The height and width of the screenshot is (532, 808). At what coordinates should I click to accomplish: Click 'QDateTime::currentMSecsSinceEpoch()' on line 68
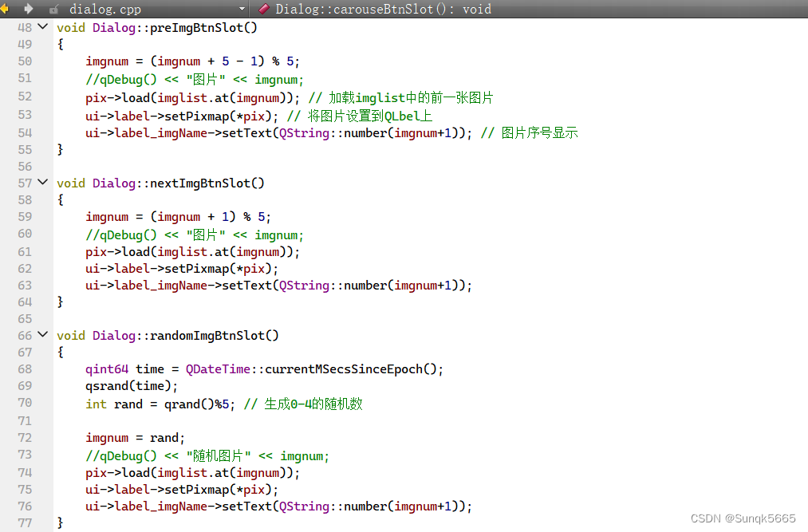[311, 369]
